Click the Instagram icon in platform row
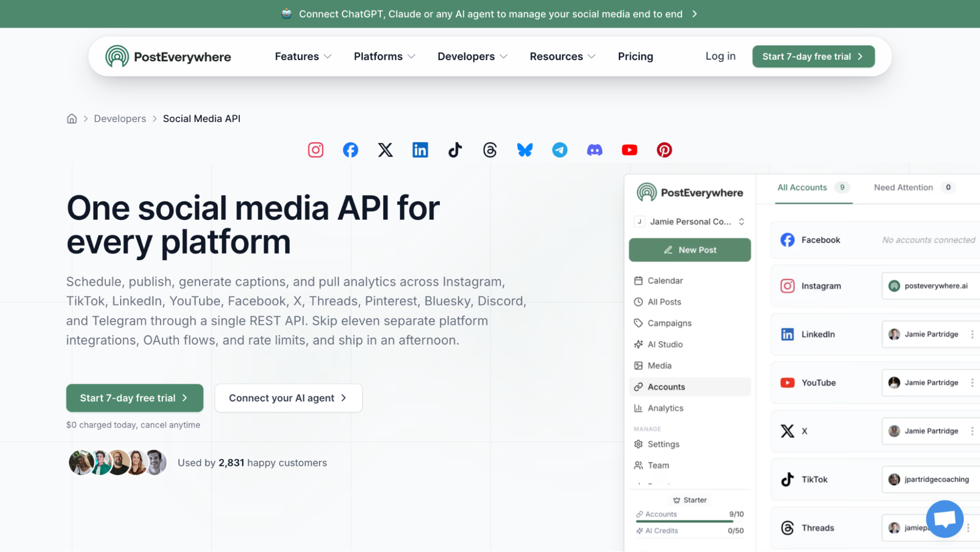Screen dimensions: 980x552 (x=315, y=150)
